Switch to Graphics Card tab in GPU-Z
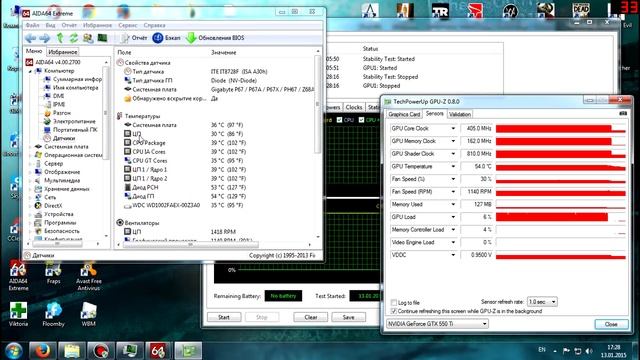 point(404,114)
